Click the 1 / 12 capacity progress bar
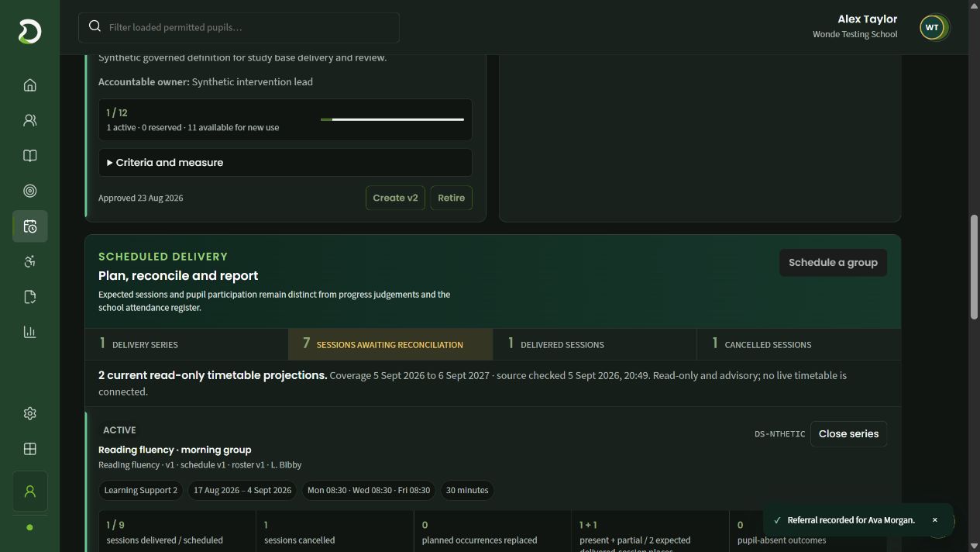This screenshot has height=552, width=980. click(x=392, y=119)
